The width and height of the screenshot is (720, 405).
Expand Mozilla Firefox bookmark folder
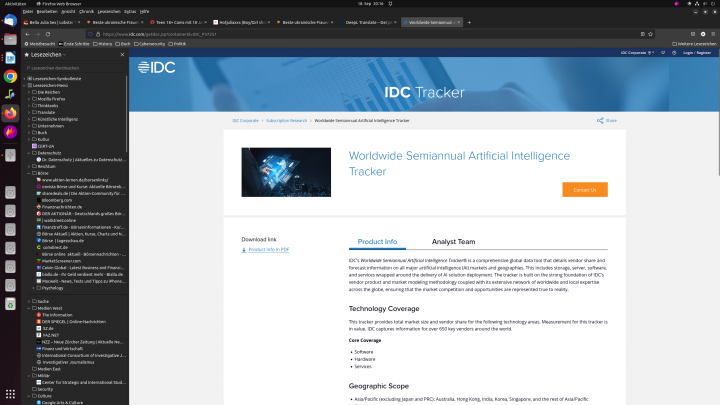[x=29, y=99]
